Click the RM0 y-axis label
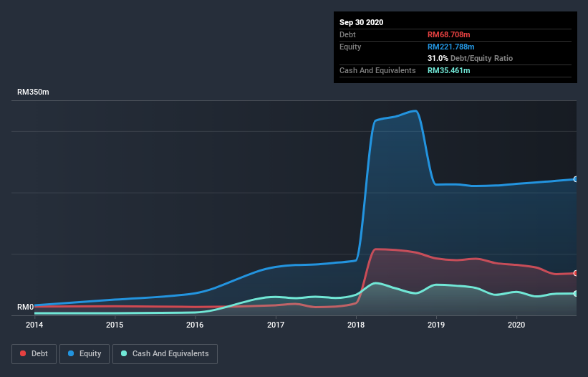Image resolution: width=588 pixels, height=377 pixels. tap(26, 307)
